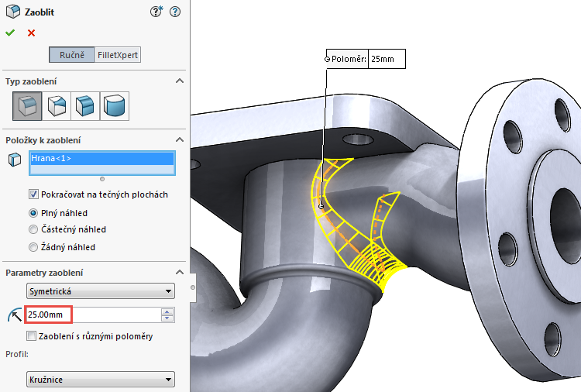This screenshot has height=392, width=581.
Task: Toggle Pokračovat na tečných plochách checkbox
Action: tap(33, 194)
